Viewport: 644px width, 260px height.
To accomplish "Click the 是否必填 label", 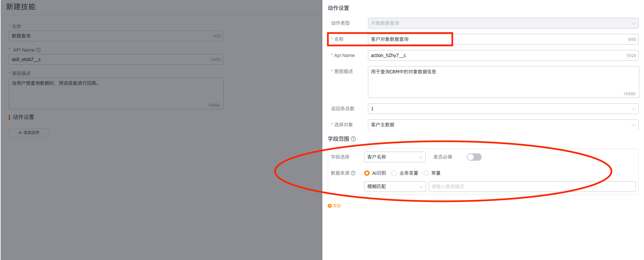I will 443,157.
